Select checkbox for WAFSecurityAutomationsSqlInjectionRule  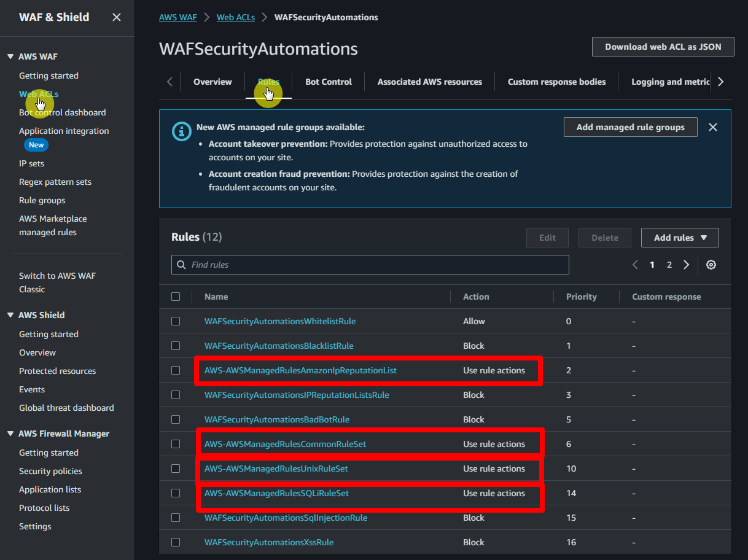(x=176, y=518)
